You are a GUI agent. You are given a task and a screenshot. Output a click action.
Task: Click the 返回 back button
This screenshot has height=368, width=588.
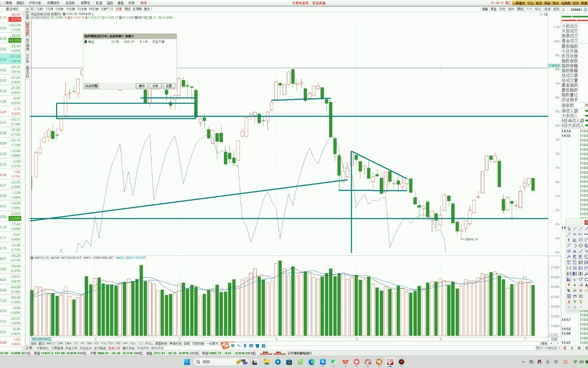(556, 9)
